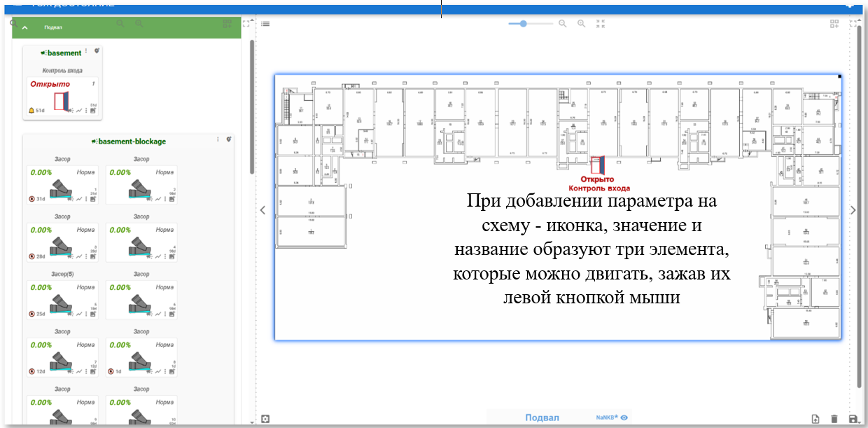The height and width of the screenshot is (428, 868).
Task: Add widget grid icon above scheme right
Action: click(834, 24)
